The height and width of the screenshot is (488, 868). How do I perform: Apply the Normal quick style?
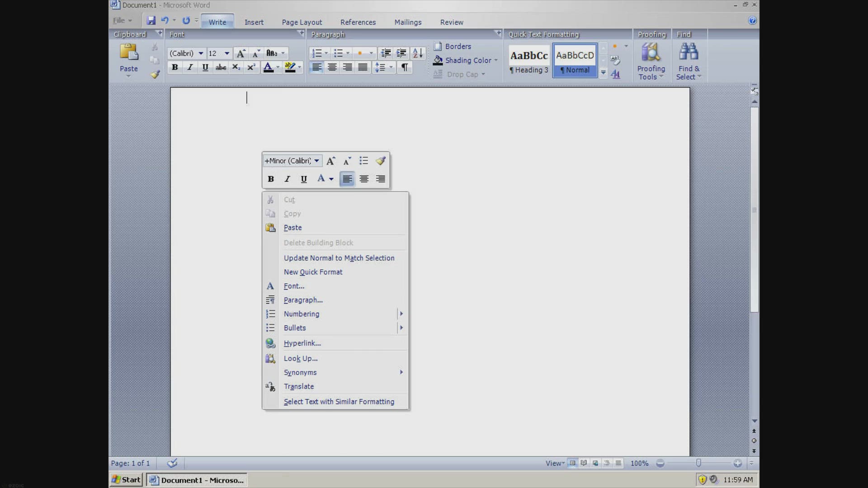tap(575, 60)
